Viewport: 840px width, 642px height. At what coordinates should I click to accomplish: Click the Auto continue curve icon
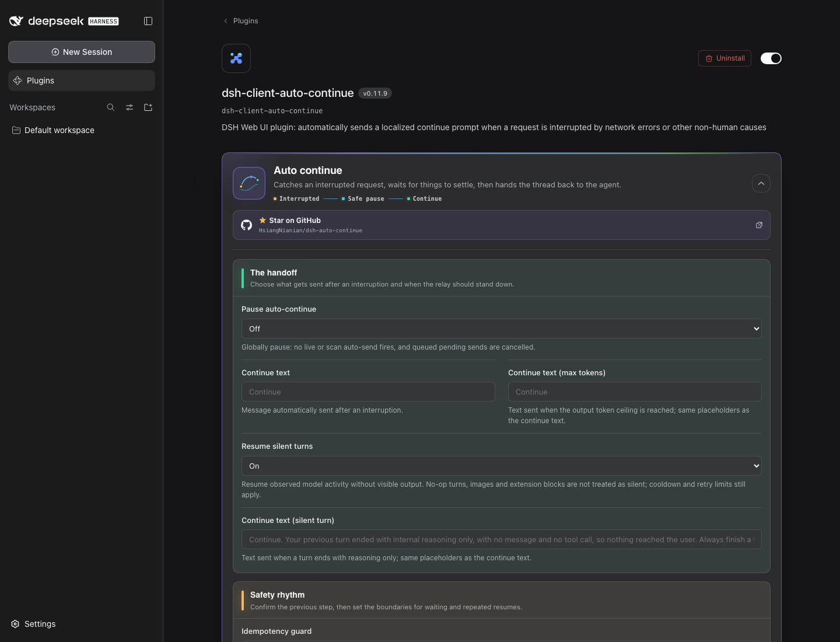point(249,183)
